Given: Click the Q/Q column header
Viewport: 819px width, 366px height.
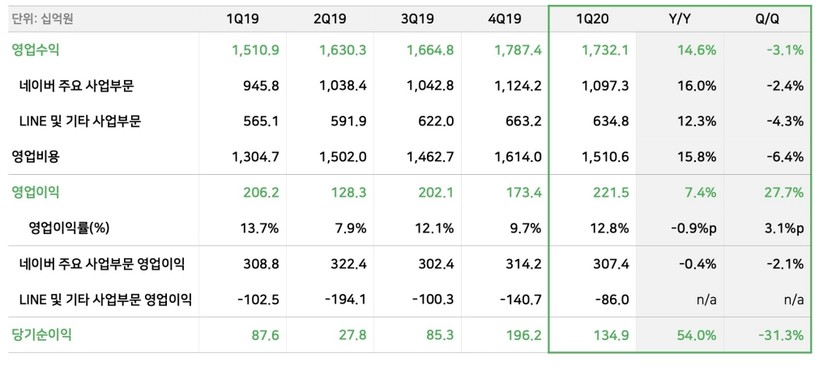Looking at the screenshot, I should [767, 19].
